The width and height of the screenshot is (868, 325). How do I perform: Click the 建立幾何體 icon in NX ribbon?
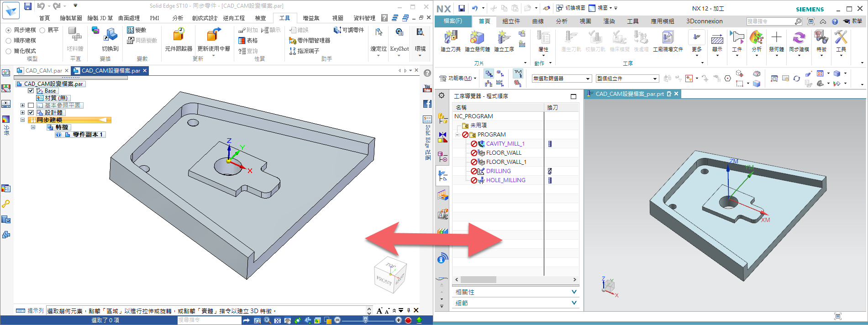click(477, 37)
